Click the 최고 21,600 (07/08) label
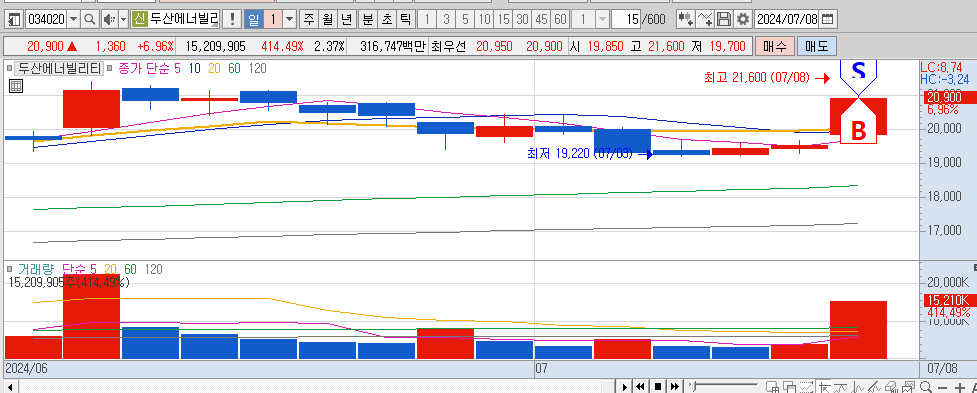Image resolution: width=977 pixels, height=393 pixels. pyautogui.click(x=756, y=78)
